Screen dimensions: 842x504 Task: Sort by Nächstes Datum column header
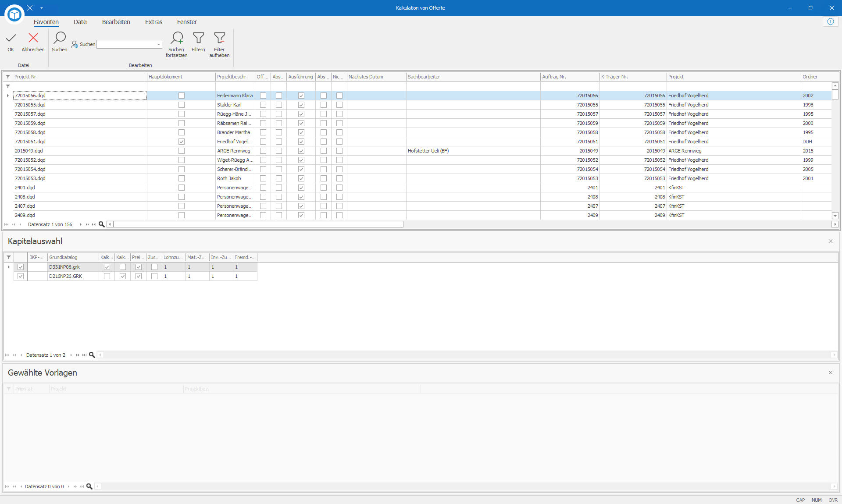click(x=377, y=77)
